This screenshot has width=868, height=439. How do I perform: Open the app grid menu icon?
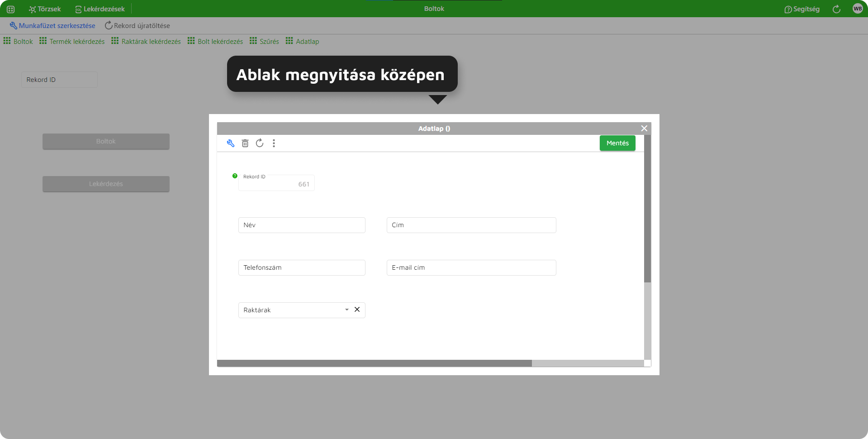11,9
